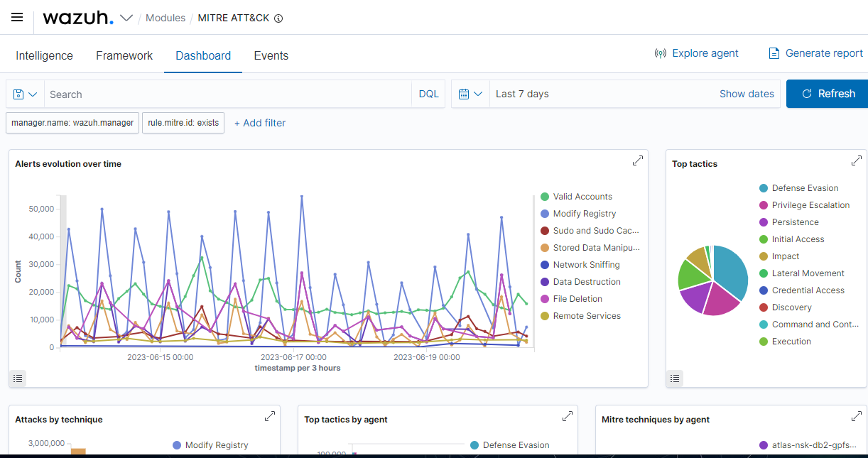This screenshot has height=458, width=868.
Task: Open the date quick menu dropdown
Action: pos(470,94)
